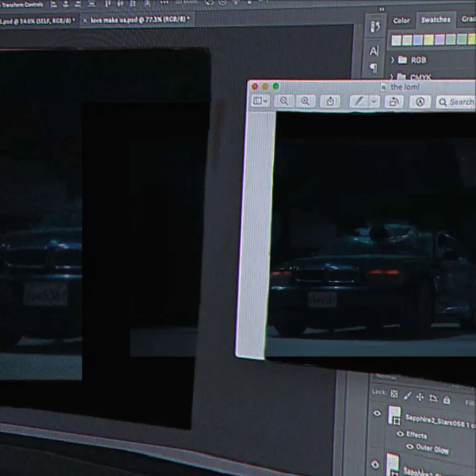This screenshot has width=476, height=476.
Task: Click the Share icon in Preview toolbar
Action: (330, 101)
